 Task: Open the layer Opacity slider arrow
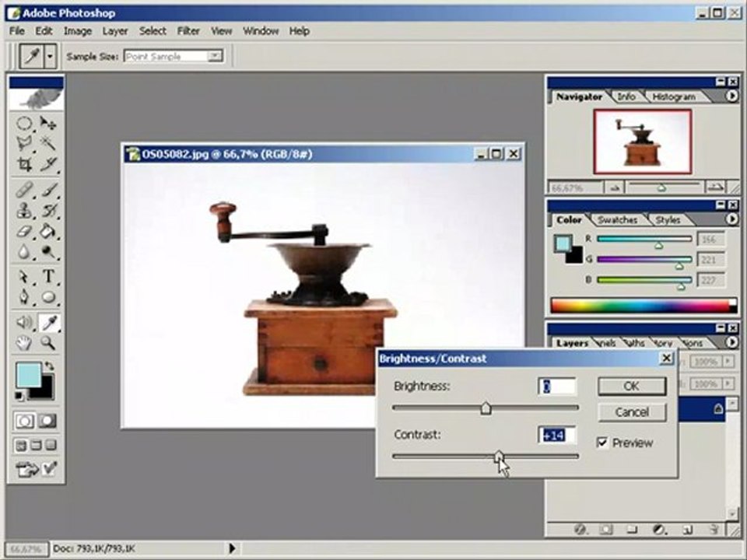728,362
